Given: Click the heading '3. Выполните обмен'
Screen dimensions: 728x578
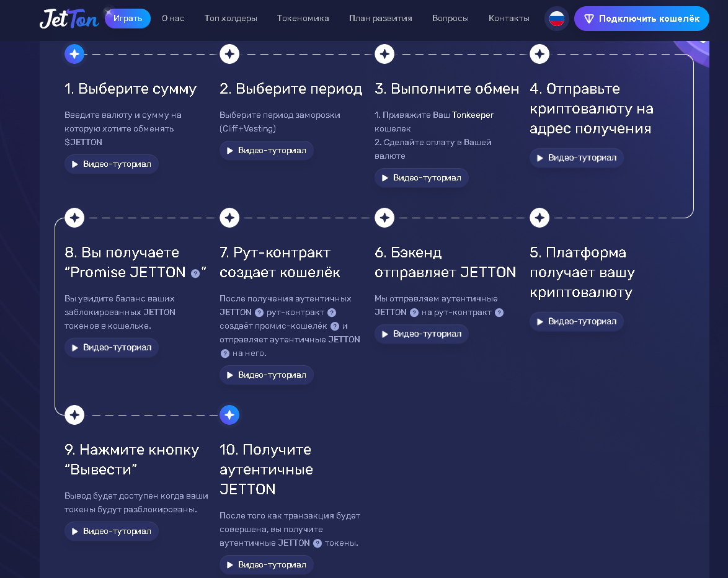Looking at the screenshot, I should point(446,89).
